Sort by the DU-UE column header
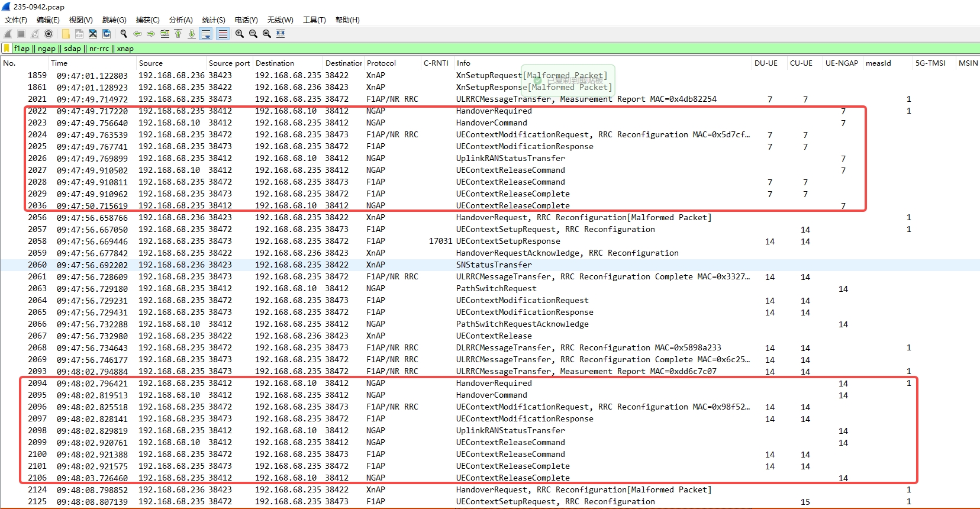The width and height of the screenshot is (980, 509). pos(769,63)
